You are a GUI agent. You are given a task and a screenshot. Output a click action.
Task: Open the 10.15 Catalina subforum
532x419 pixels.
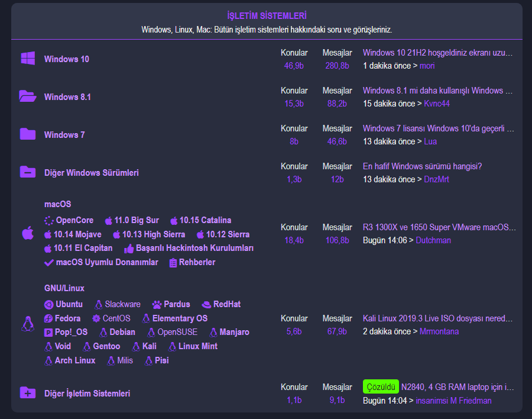pyautogui.click(x=205, y=220)
